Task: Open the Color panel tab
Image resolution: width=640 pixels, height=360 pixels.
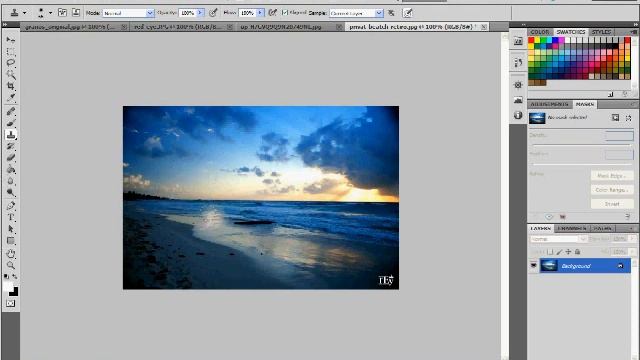Action: [540, 32]
